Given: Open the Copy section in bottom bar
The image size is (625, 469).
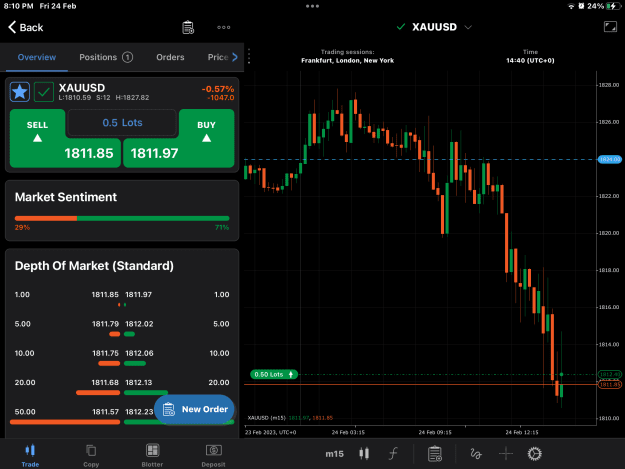Looking at the screenshot, I should [91, 455].
